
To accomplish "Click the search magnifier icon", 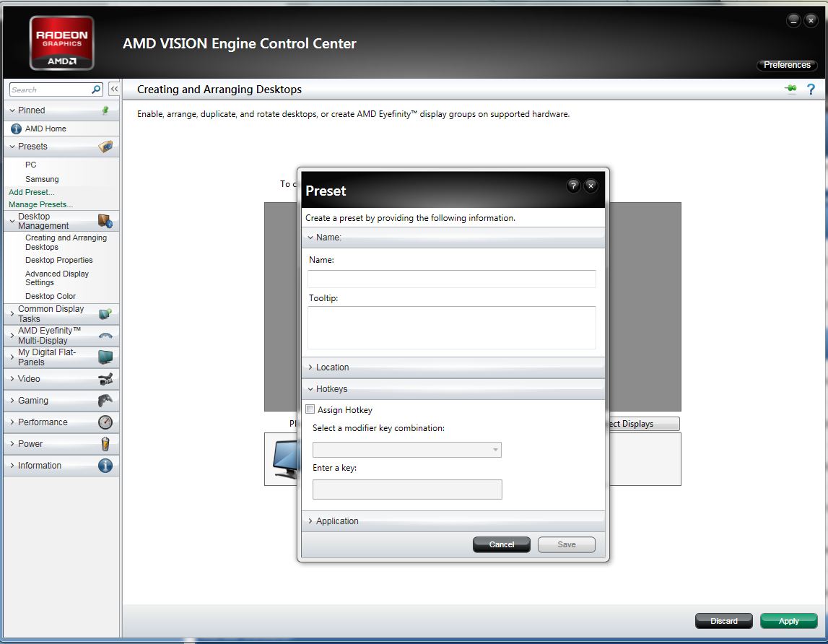I will pyautogui.click(x=96, y=90).
